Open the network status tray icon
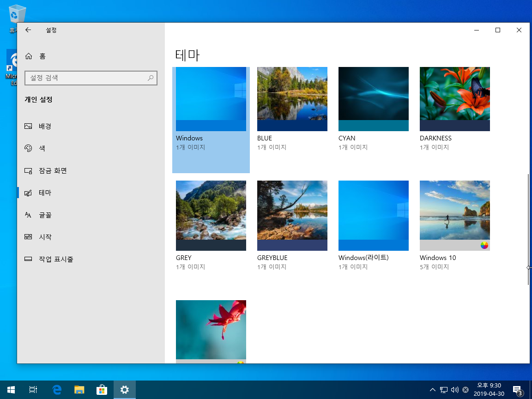532x399 pixels. pyautogui.click(x=443, y=390)
